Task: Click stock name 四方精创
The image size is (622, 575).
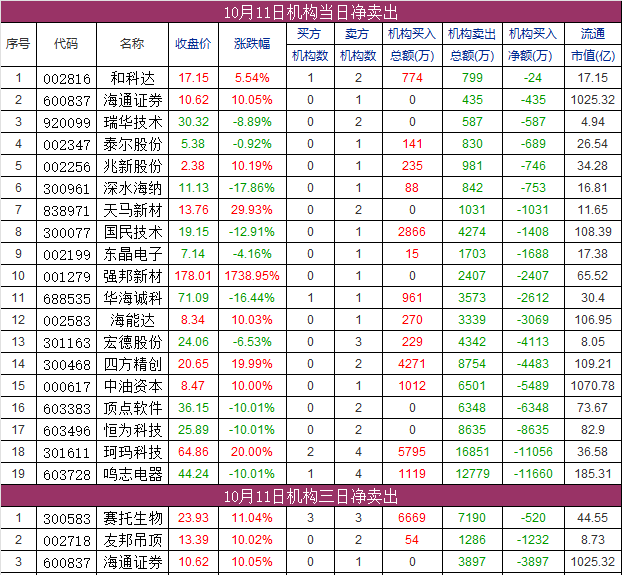Action: click(x=132, y=364)
